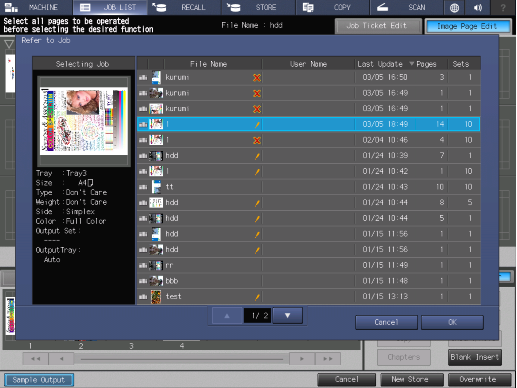The image size is (517, 388).
Task: Click pencil icon on 01/24 10:42 row
Action: [x=257, y=172]
